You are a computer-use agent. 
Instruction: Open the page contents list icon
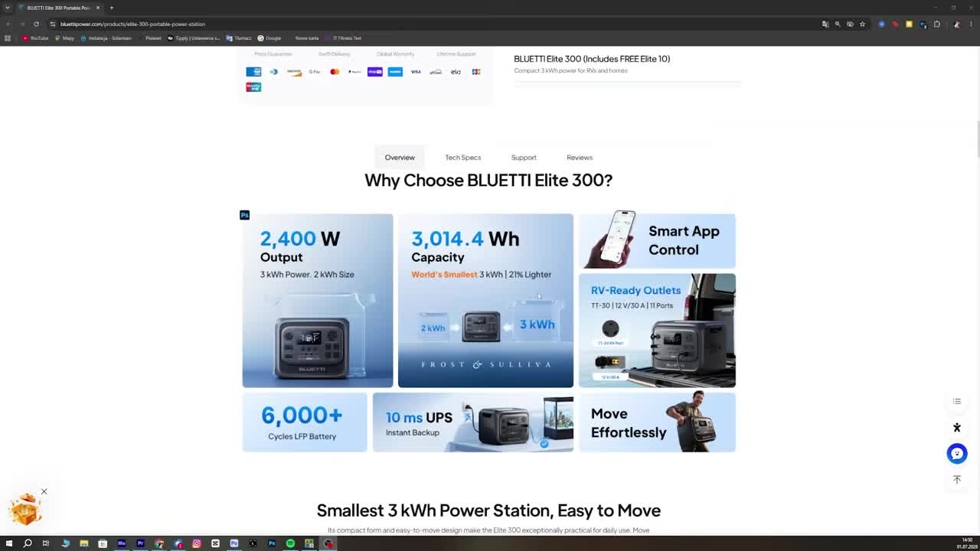click(x=956, y=402)
